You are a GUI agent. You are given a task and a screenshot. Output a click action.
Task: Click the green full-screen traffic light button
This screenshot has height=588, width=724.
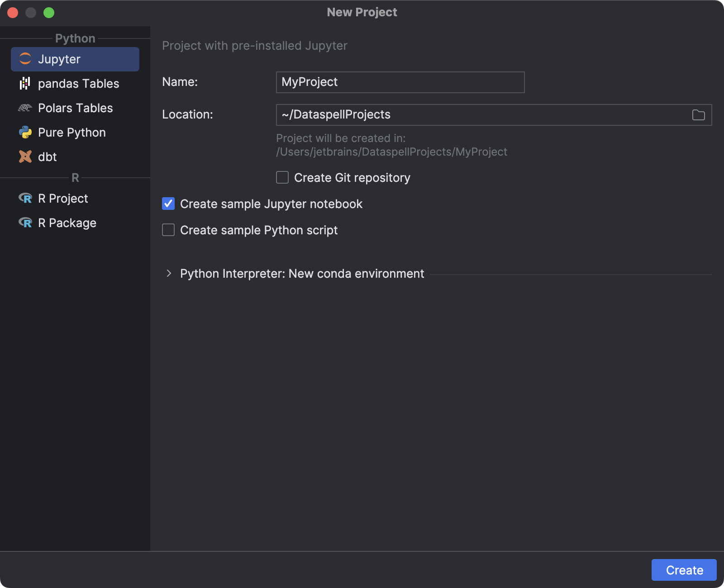click(x=49, y=13)
